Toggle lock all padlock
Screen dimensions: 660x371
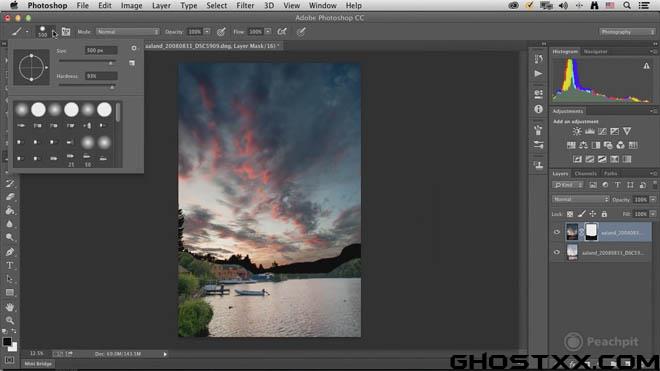(x=604, y=214)
